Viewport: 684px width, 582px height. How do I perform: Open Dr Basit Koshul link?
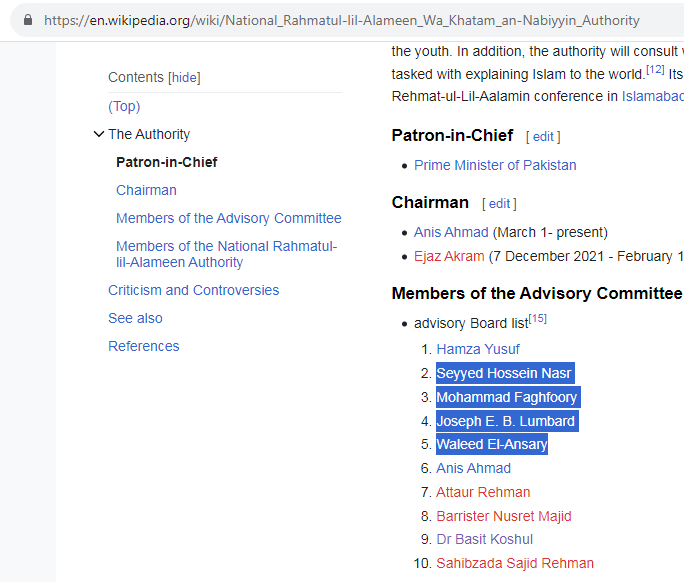point(484,539)
